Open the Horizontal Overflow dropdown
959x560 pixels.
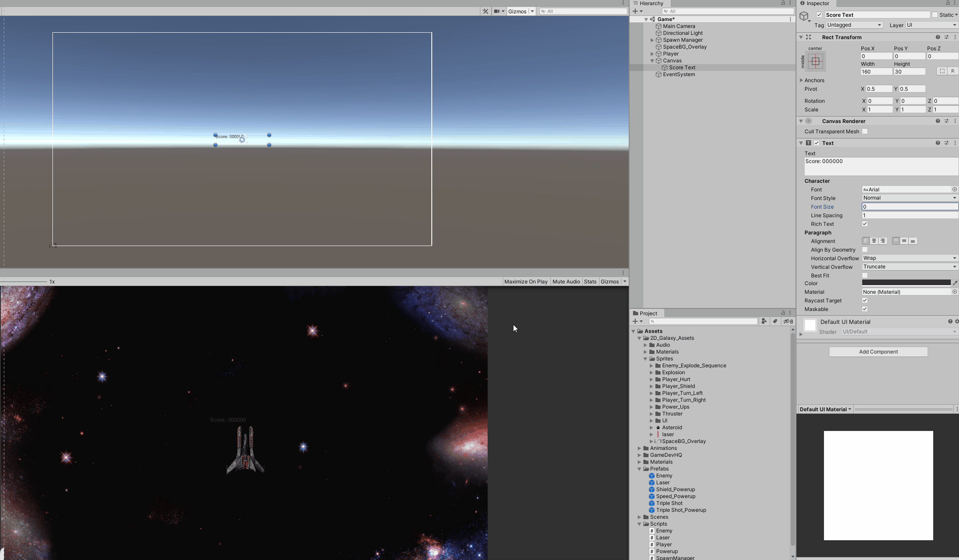coord(910,258)
